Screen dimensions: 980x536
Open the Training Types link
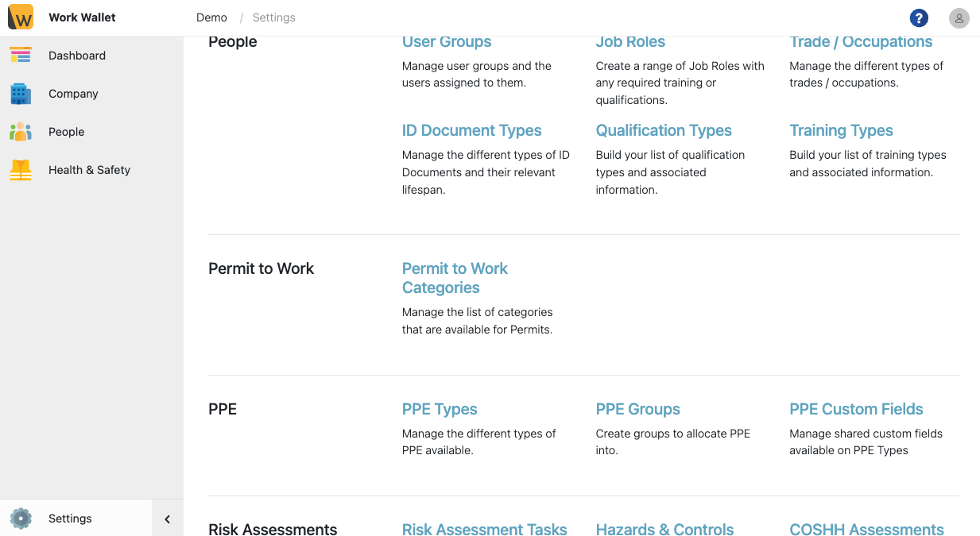coord(841,130)
